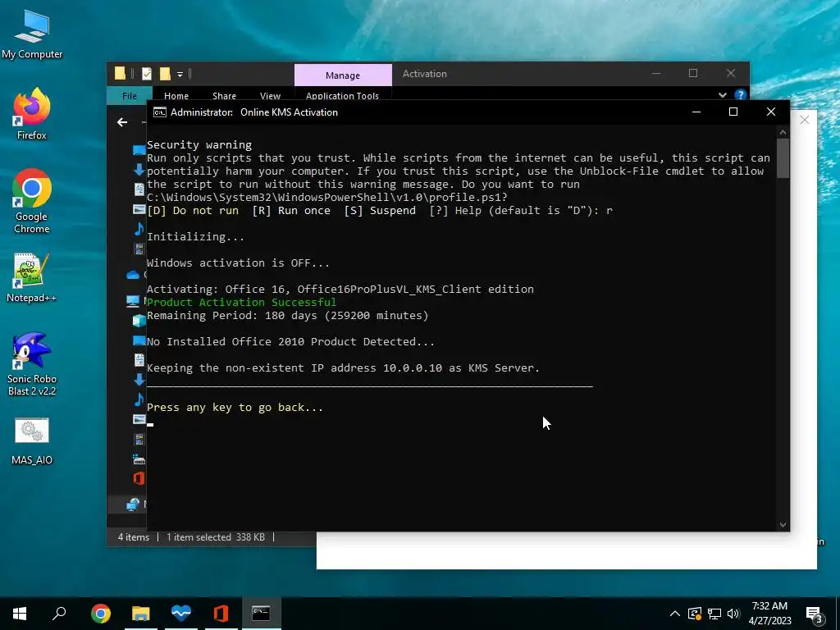Screen dimensions: 840x630
Task: Expand the Explorer ribbon chevron
Action: coord(723,95)
